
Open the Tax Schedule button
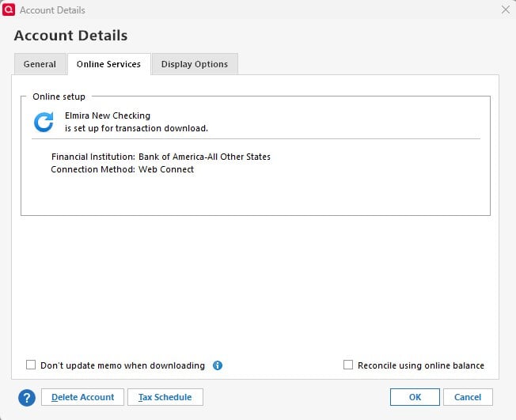point(165,397)
